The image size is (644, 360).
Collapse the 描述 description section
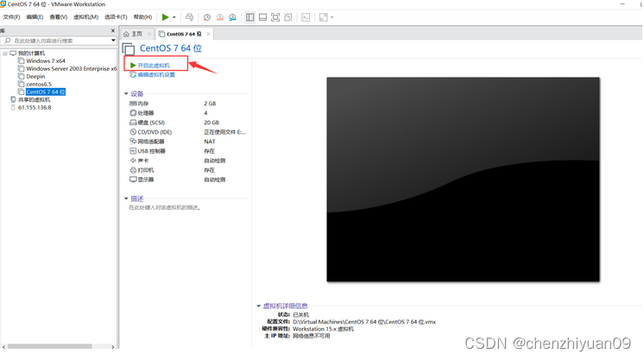tap(126, 199)
